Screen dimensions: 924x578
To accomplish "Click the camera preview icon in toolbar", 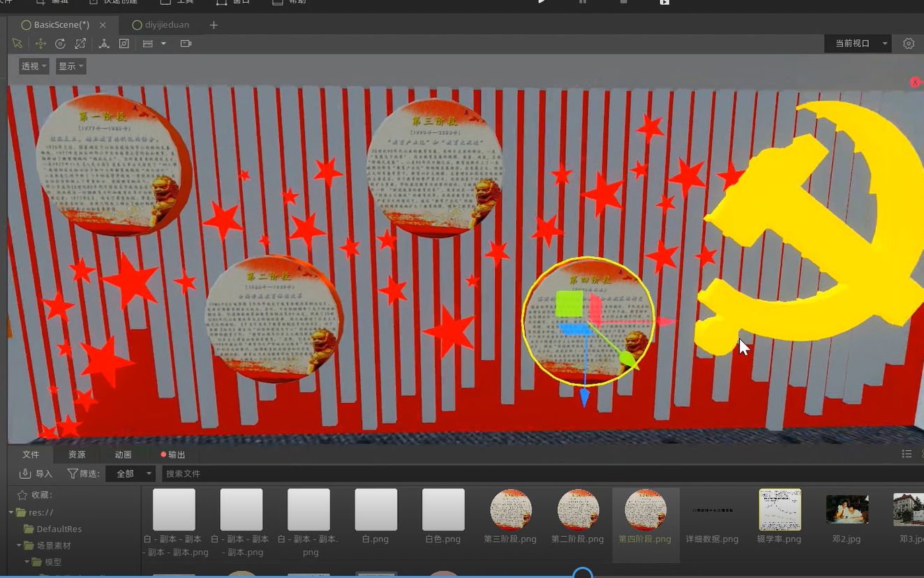I will coord(186,43).
